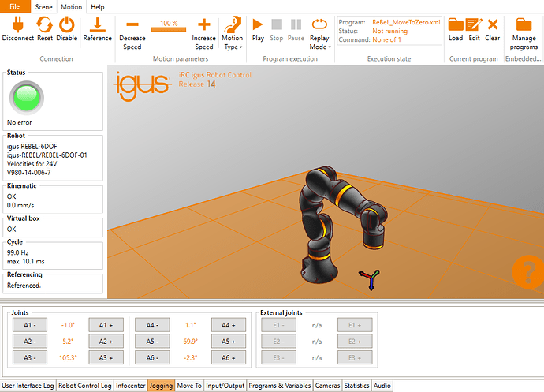Click the 'Referenced.' referencing text

24,286
